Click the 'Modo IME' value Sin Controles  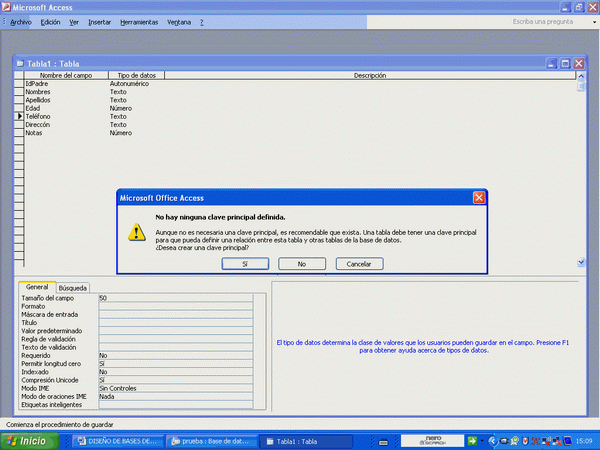click(176, 388)
